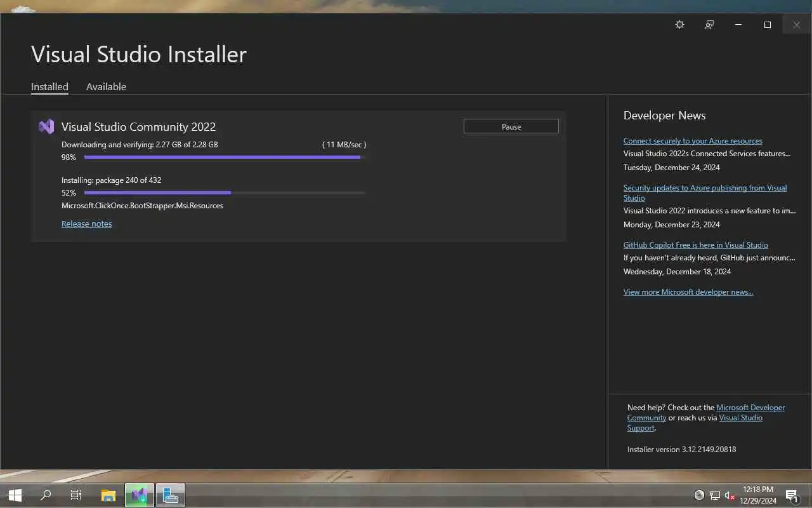Pause the Visual Studio installation
Viewport: 812px width, 508px height.
coord(511,126)
